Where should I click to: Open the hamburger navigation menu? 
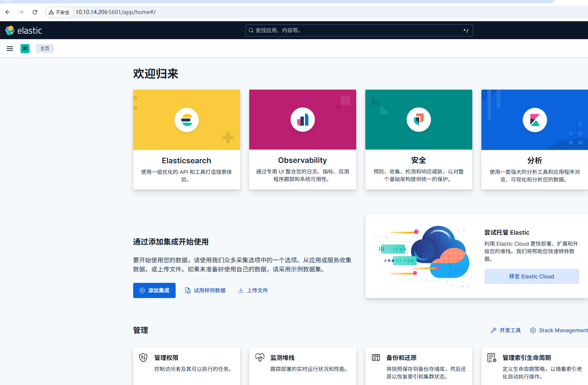coord(10,49)
